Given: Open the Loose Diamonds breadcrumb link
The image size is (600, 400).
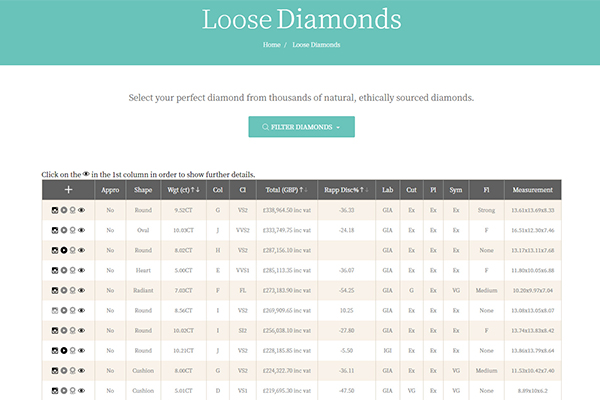Looking at the screenshot, I should point(316,45).
